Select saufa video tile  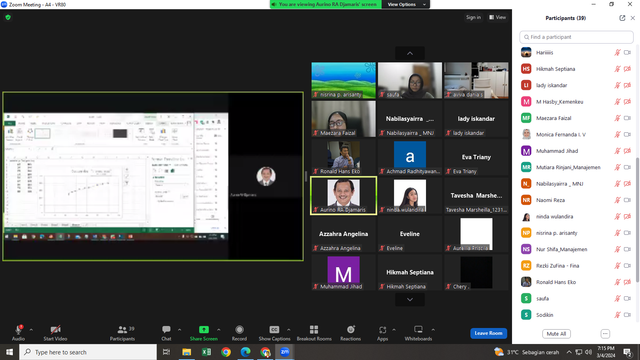point(410,80)
